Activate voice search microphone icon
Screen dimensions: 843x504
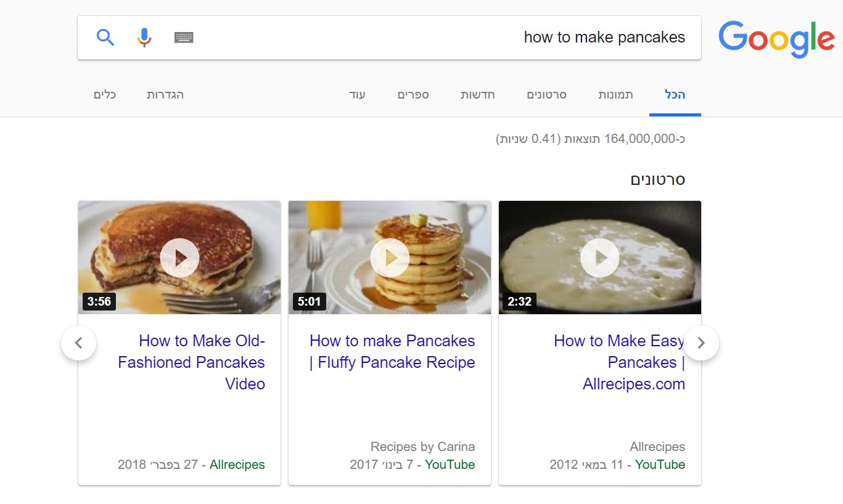[144, 38]
